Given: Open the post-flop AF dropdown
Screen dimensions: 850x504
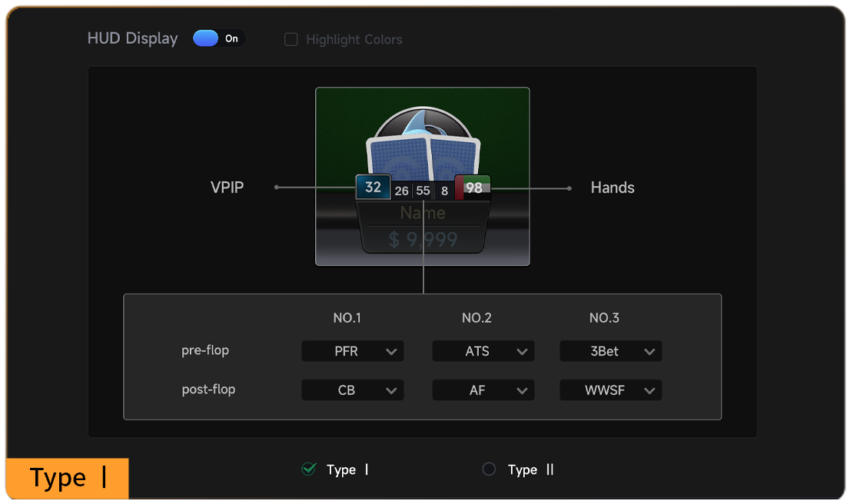Looking at the screenshot, I should (x=483, y=390).
